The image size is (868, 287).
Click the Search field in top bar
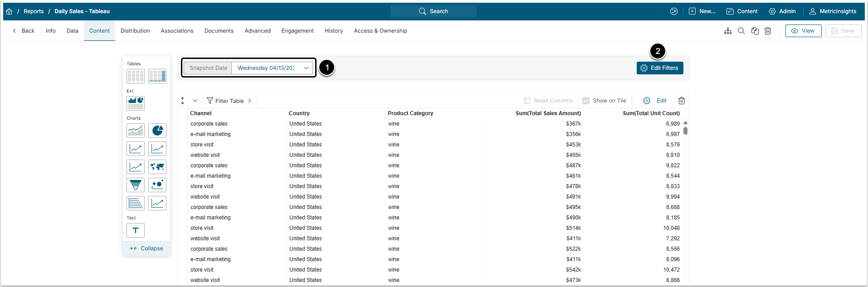tap(434, 11)
